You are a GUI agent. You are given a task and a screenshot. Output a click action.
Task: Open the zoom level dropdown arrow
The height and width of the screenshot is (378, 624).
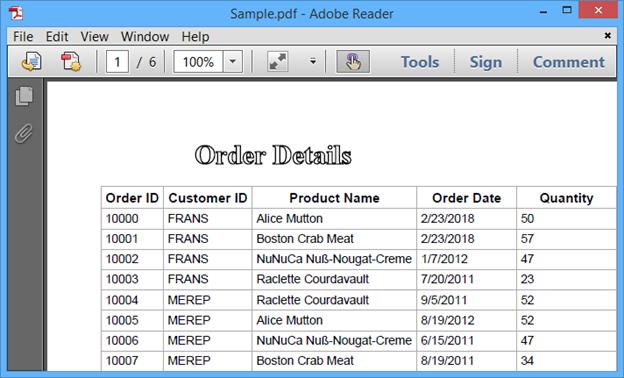coord(233,62)
